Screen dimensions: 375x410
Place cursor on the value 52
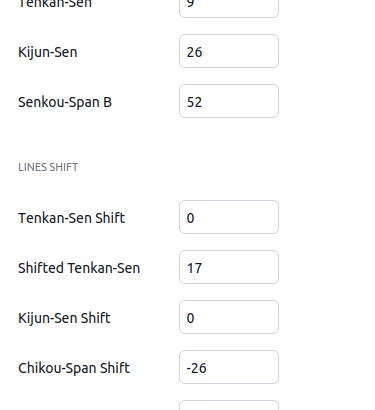tap(194, 102)
